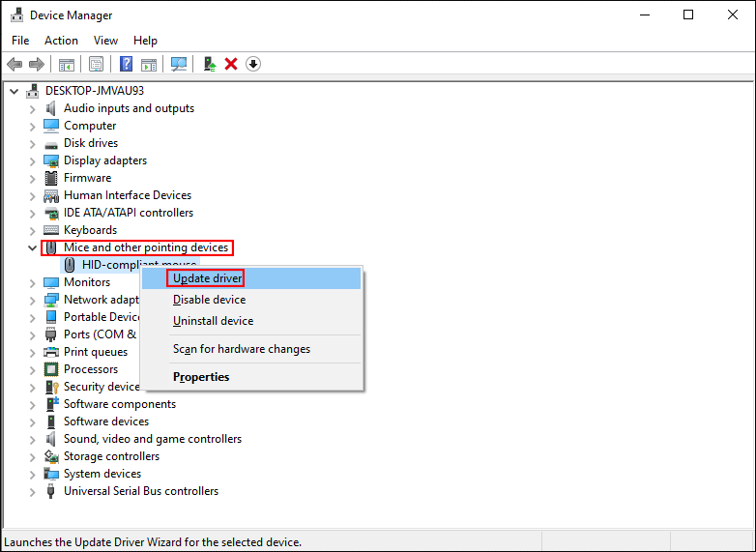The width and height of the screenshot is (756, 552).
Task: Select System devices tree item label
Action: click(x=102, y=474)
